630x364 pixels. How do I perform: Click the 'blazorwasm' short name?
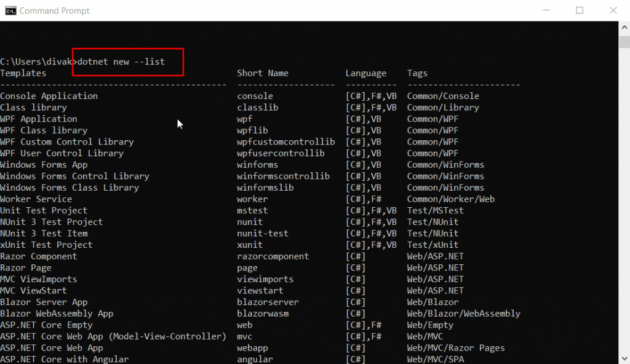262,314
